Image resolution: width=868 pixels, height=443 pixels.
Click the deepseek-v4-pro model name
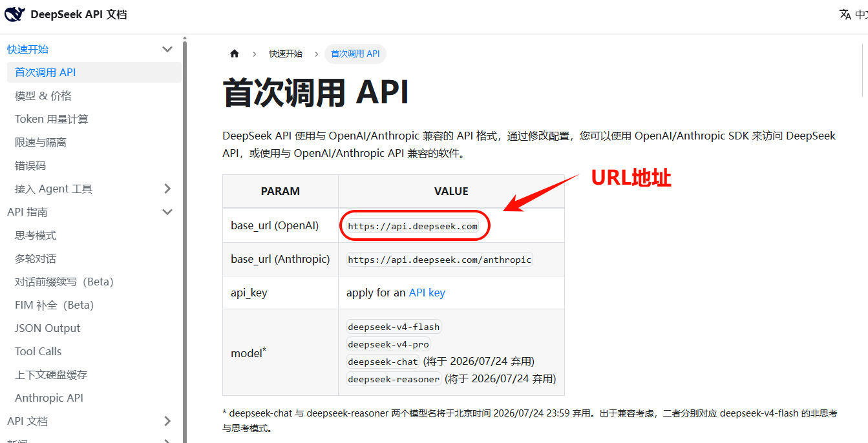click(388, 344)
